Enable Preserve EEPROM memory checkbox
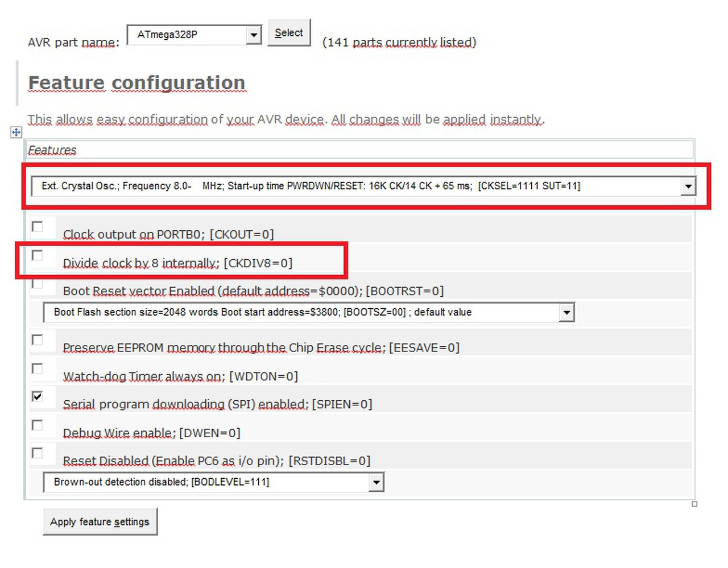728x568 pixels. (x=38, y=340)
